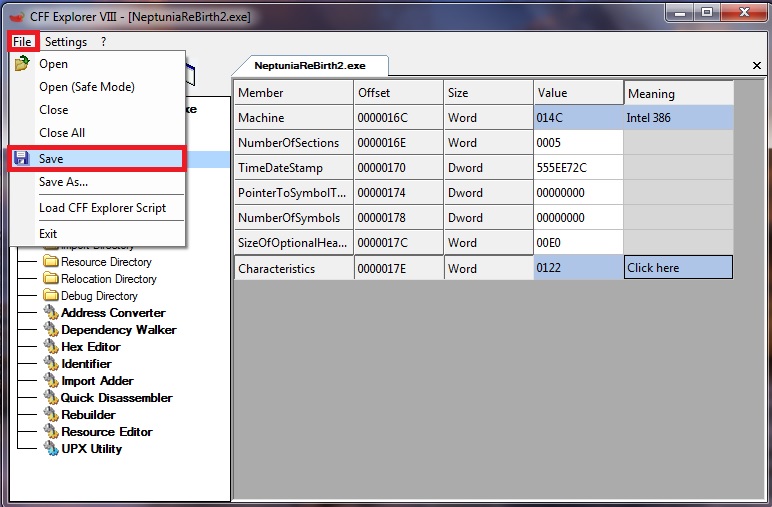
Task: Click the PointerToSymbolT... member cell
Action: click(x=294, y=192)
